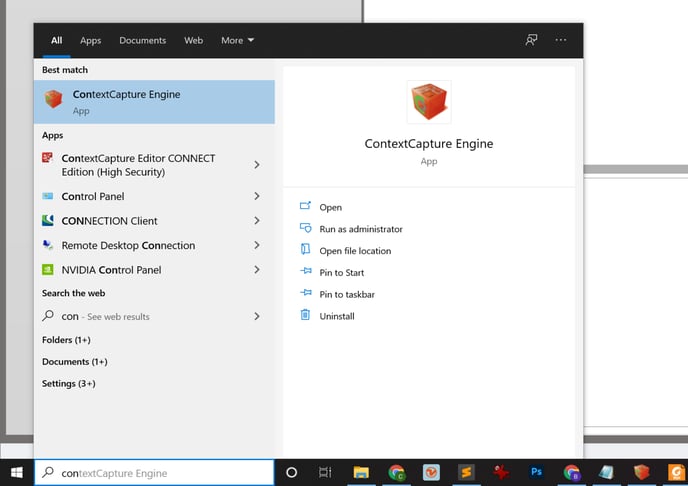Open the More filter dropdown
This screenshot has height=486, width=688.
(x=237, y=40)
